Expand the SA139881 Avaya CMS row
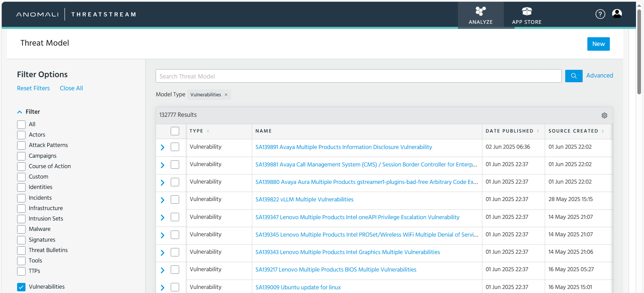The image size is (644, 293). click(162, 165)
